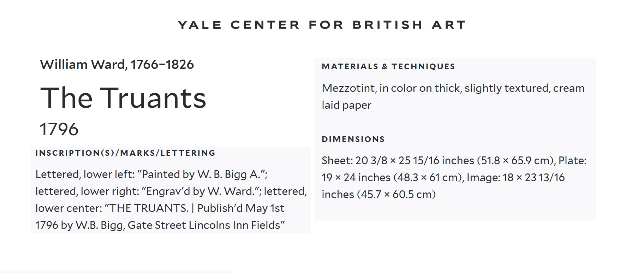Open the William Ward, 1766–1826 artist link
644x273 pixels.
[x=117, y=65]
